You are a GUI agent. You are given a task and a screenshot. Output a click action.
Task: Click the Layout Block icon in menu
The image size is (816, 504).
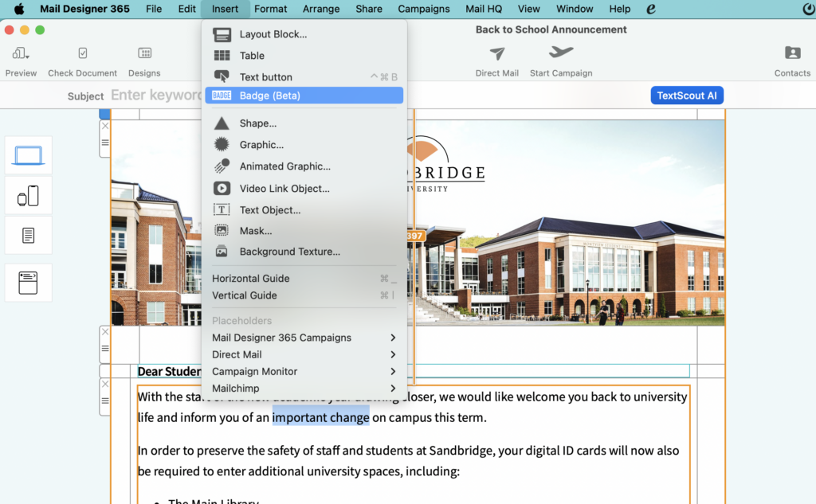tap(222, 34)
